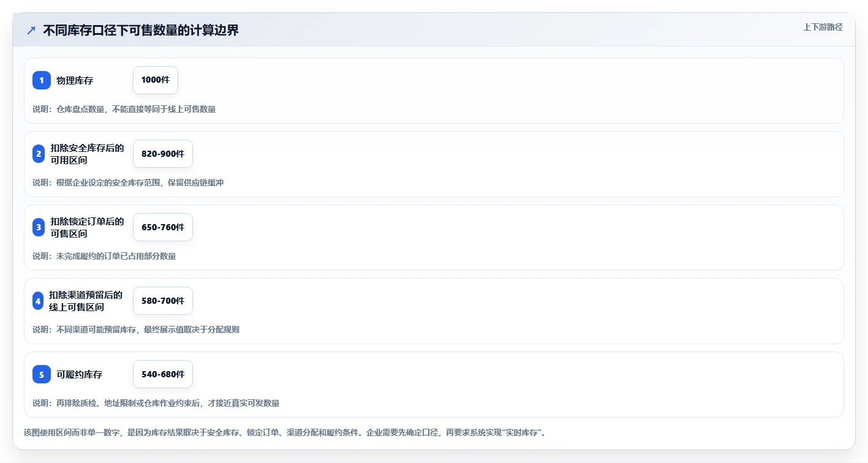This screenshot has width=868, height=463.
Task: Click the note about 质检、地址限制 constraints
Action: coord(156,403)
